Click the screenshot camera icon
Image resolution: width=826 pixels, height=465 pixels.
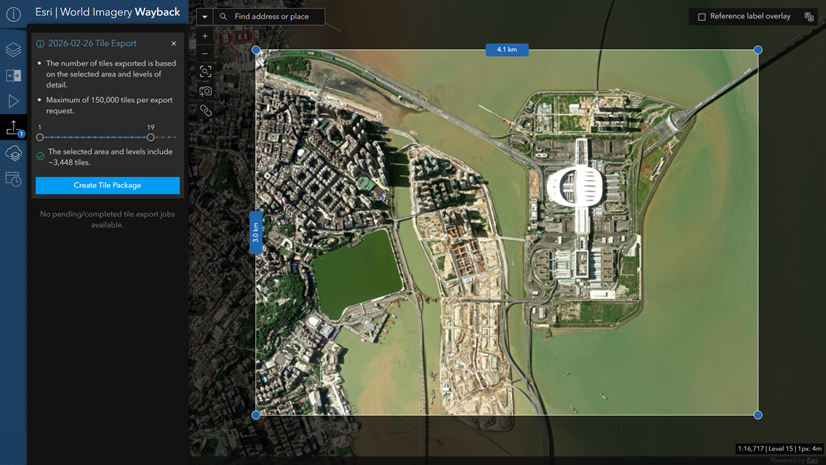tap(205, 91)
